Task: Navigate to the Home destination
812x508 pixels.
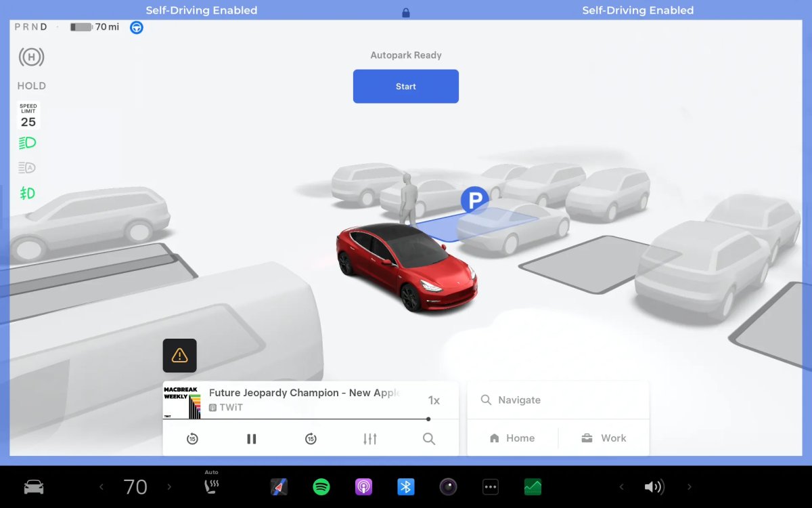Action: 512,438
